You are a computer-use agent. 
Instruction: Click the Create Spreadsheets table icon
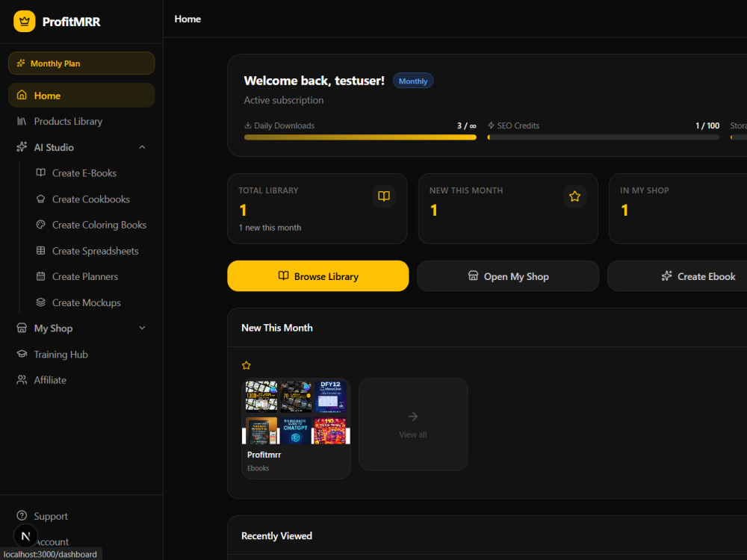click(x=41, y=250)
